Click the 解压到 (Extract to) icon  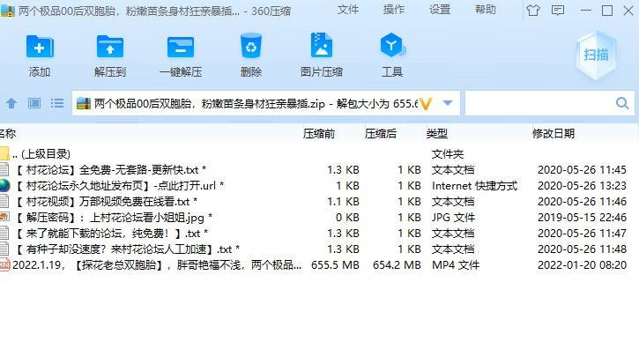[110, 55]
